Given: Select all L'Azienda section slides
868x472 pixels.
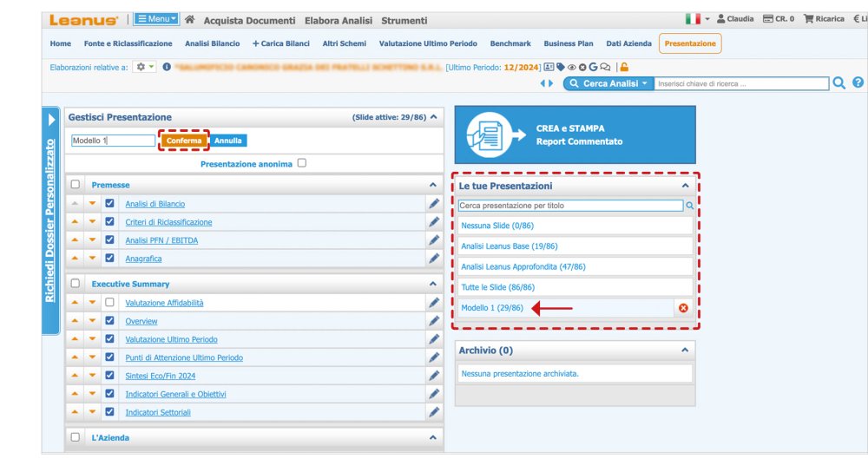Looking at the screenshot, I should click(x=76, y=437).
